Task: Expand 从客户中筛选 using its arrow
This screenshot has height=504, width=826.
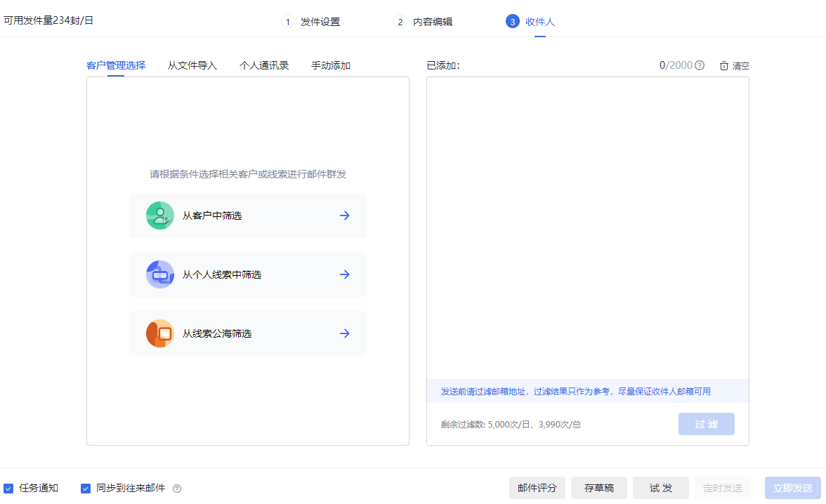Action: 344,215
